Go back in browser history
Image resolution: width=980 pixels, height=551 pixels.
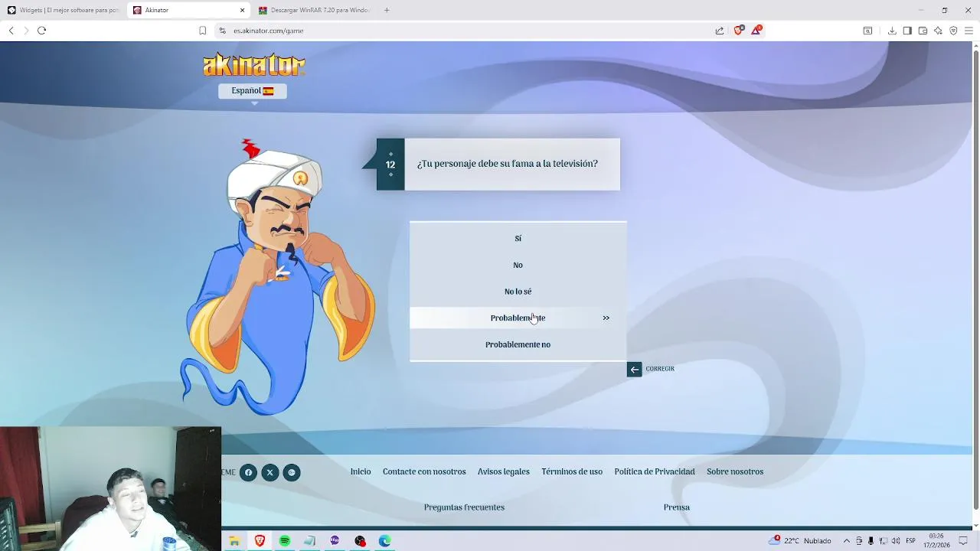11,31
